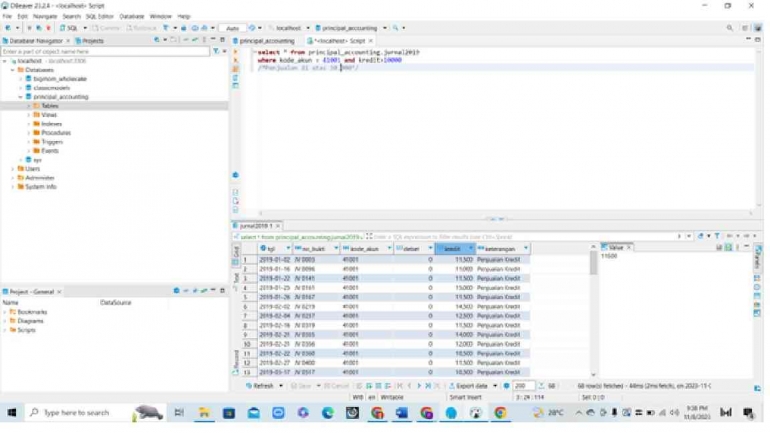
Task: Open the SQL editor toolbar button
Action: tap(69, 28)
